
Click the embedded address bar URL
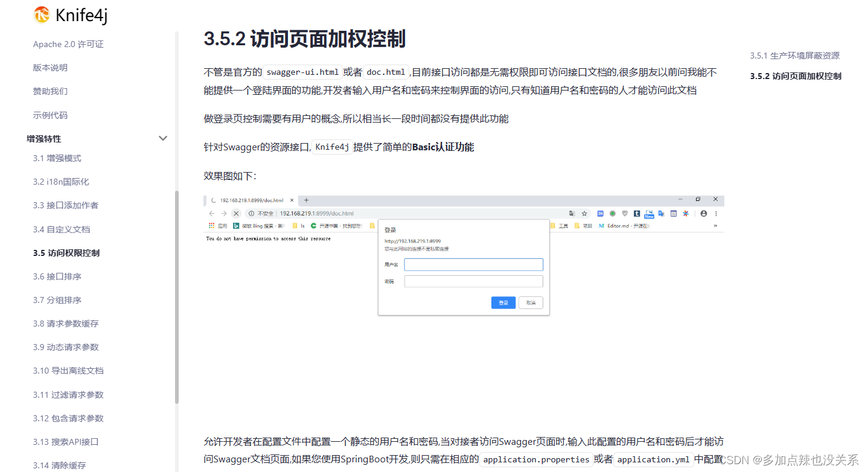[316, 214]
